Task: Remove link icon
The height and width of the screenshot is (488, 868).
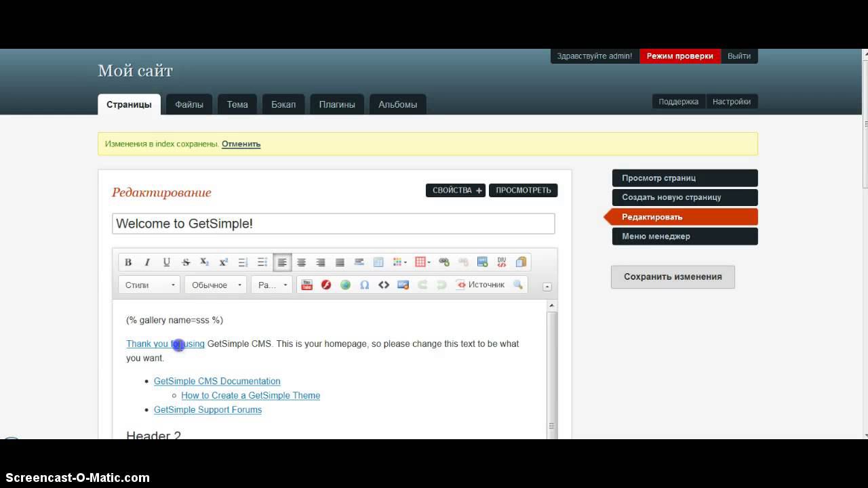Action: tap(463, 262)
